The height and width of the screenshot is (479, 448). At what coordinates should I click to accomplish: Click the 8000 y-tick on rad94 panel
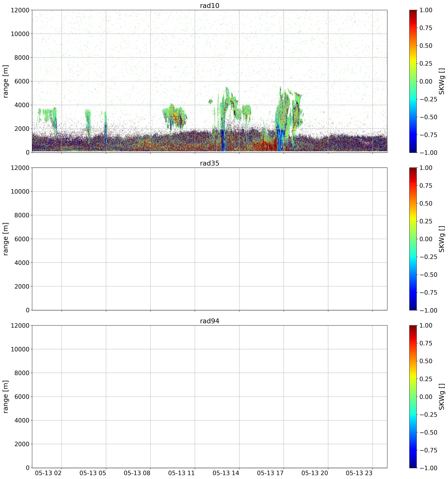[22, 373]
